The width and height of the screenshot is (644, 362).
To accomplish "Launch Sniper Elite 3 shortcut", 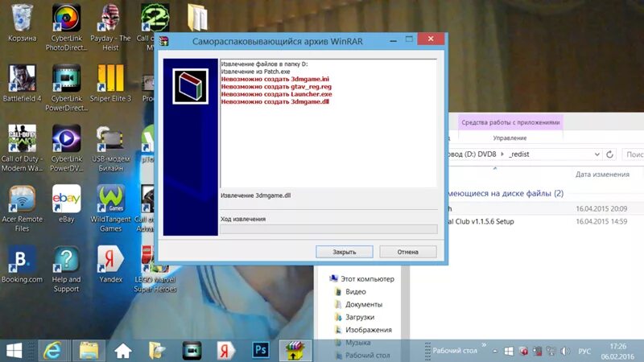I will point(110,84).
